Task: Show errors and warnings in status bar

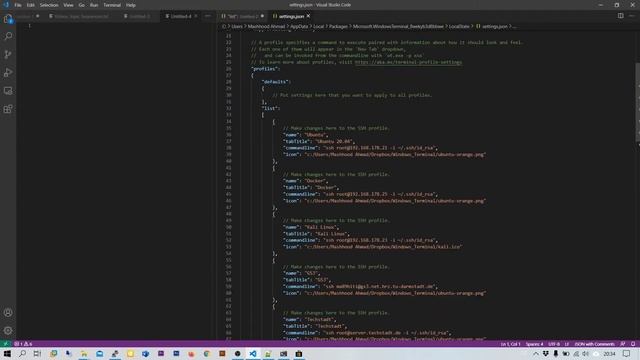Action: coord(23,344)
